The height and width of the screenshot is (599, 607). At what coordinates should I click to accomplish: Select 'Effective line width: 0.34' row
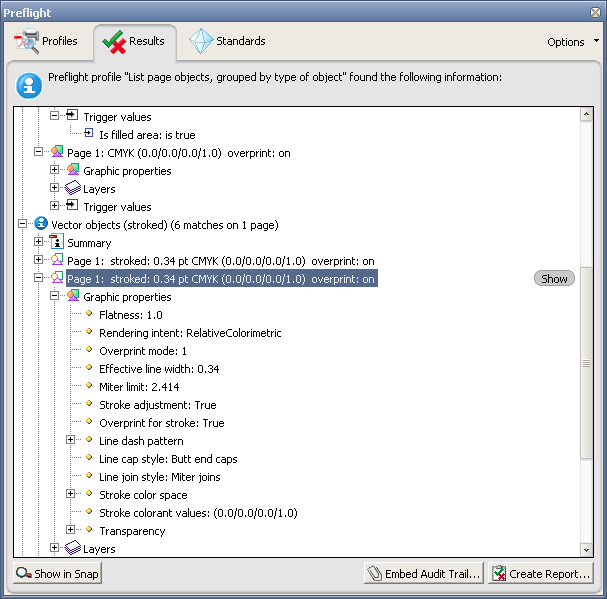pyautogui.click(x=159, y=369)
